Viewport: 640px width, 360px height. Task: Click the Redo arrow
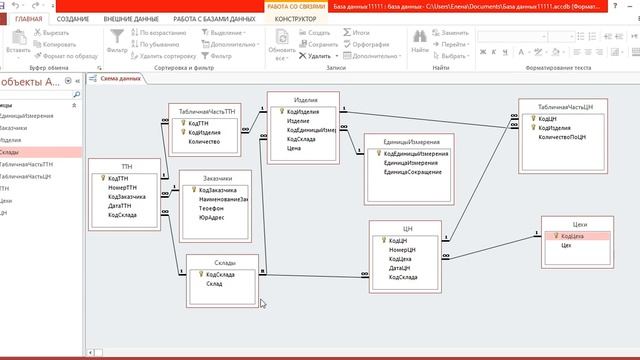click(36, 6)
